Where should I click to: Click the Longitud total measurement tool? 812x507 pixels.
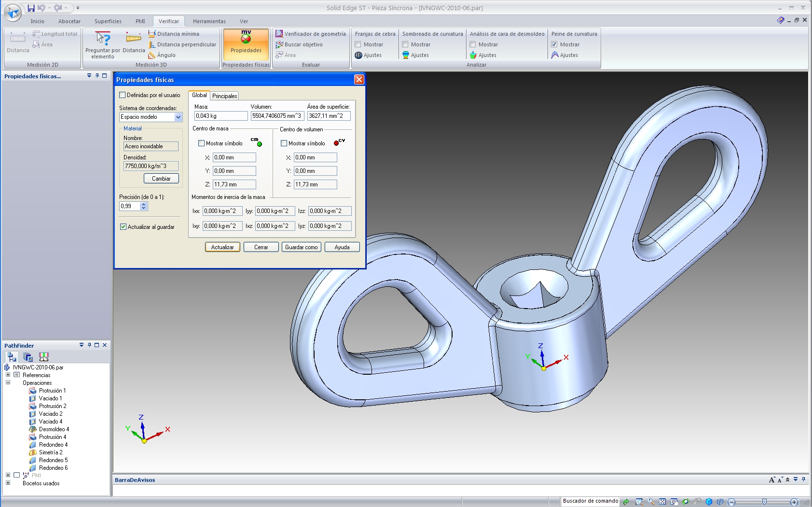click(55, 34)
